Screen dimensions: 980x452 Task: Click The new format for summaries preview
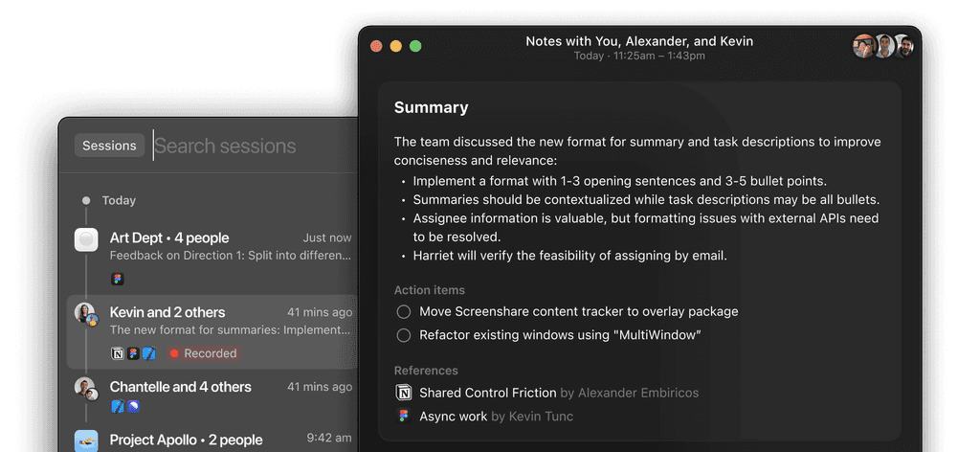click(231, 329)
